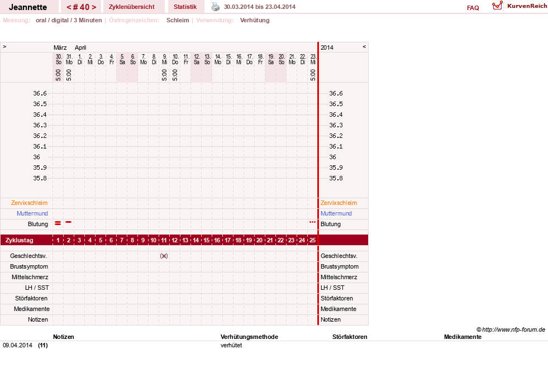Click the '2014' year label

pos(327,47)
